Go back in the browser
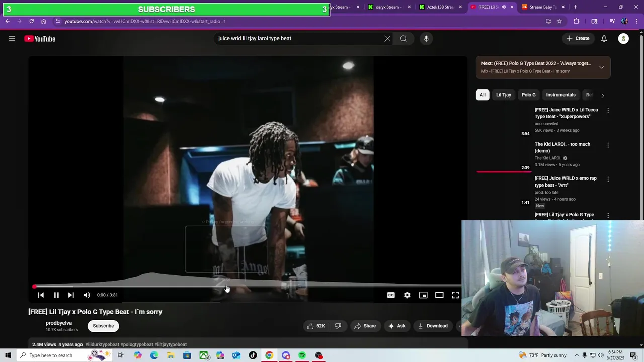 (7, 21)
